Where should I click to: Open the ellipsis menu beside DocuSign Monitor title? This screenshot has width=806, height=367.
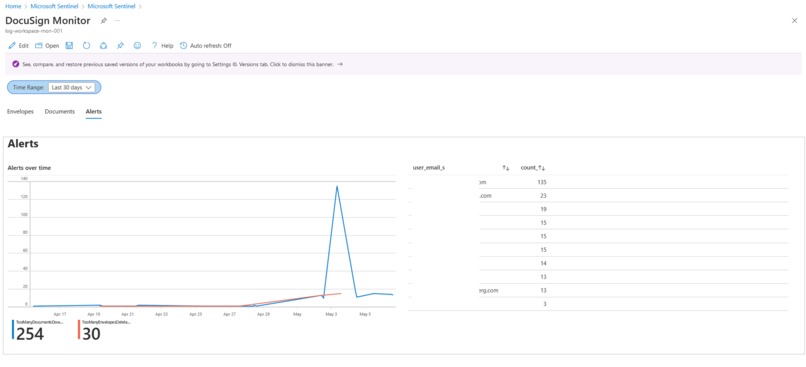[117, 21]
